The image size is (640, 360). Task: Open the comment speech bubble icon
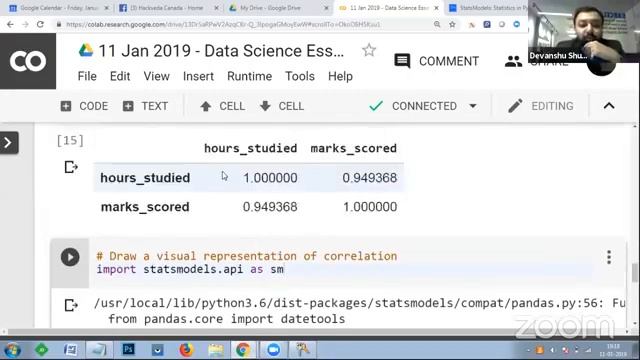(x=402, y=61)
